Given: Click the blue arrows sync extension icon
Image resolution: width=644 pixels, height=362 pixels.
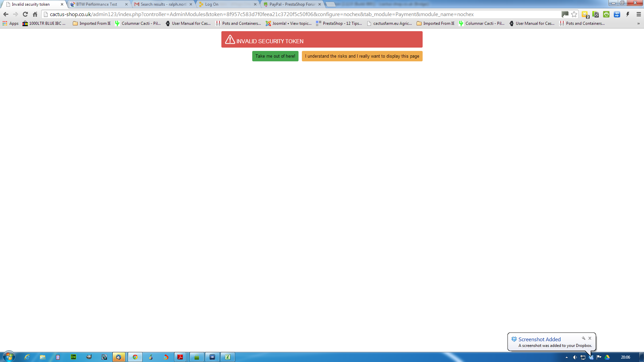Looking at the screenshot, I should pyautogui.click(x=617, y=14).
